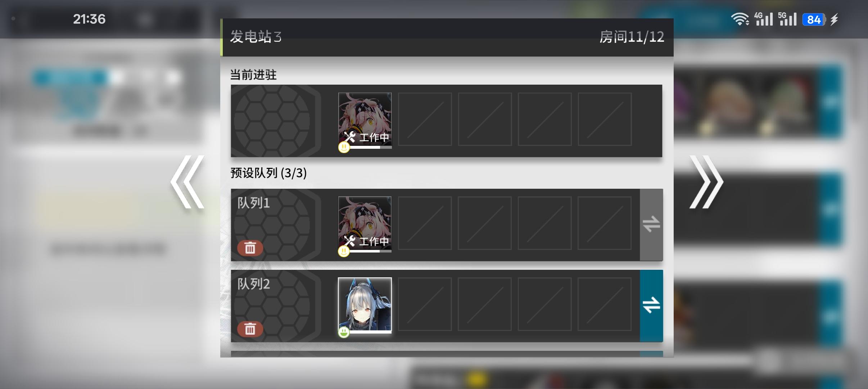
Task: Tap the second empty slot in 当前进驻
Action: tap(485, 119)
